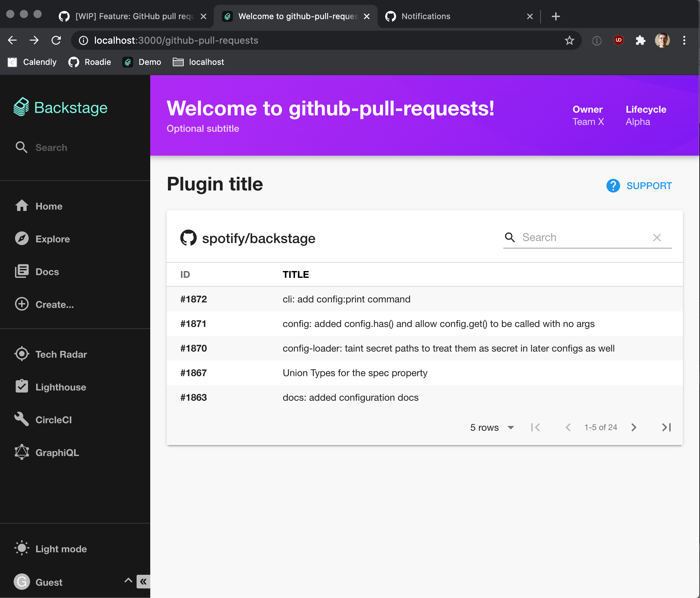Click the table search magnifier icon
Viewport: 700px width, 598px height.
[x=510, y=237]
